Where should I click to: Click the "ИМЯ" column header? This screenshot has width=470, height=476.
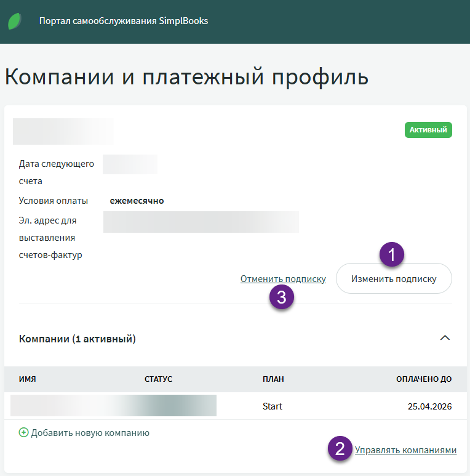tap(28, 379)
